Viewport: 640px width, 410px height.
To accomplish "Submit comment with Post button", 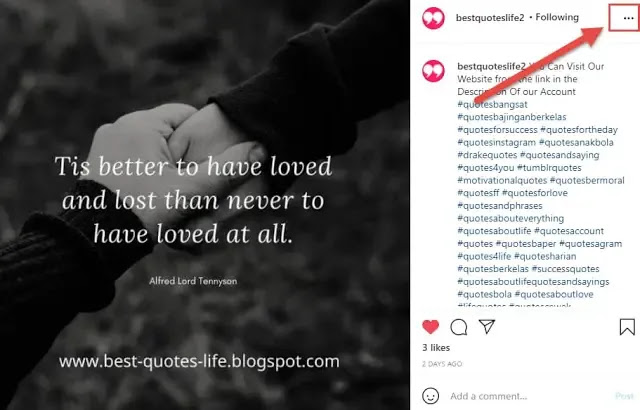I will tap(624, 396).
